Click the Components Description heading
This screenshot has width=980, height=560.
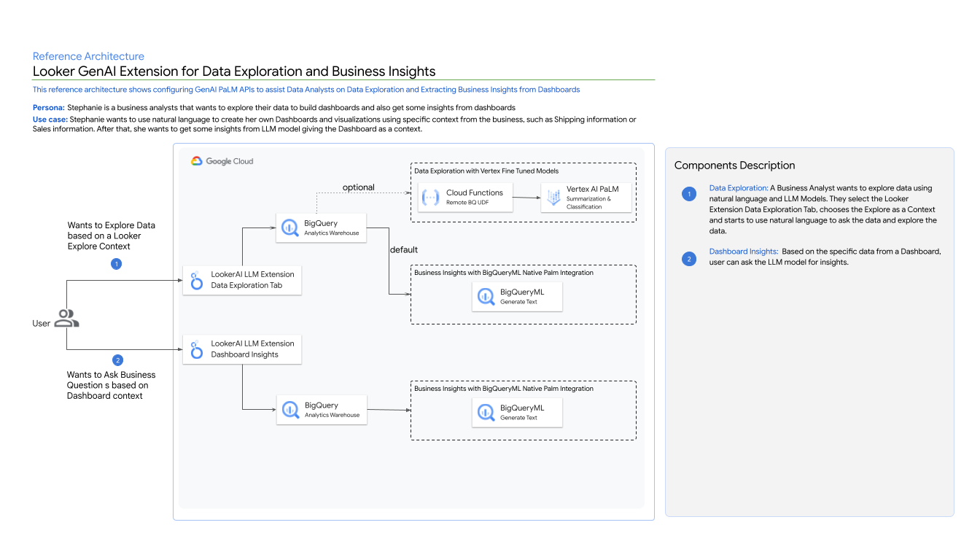(x=734, y=166)
